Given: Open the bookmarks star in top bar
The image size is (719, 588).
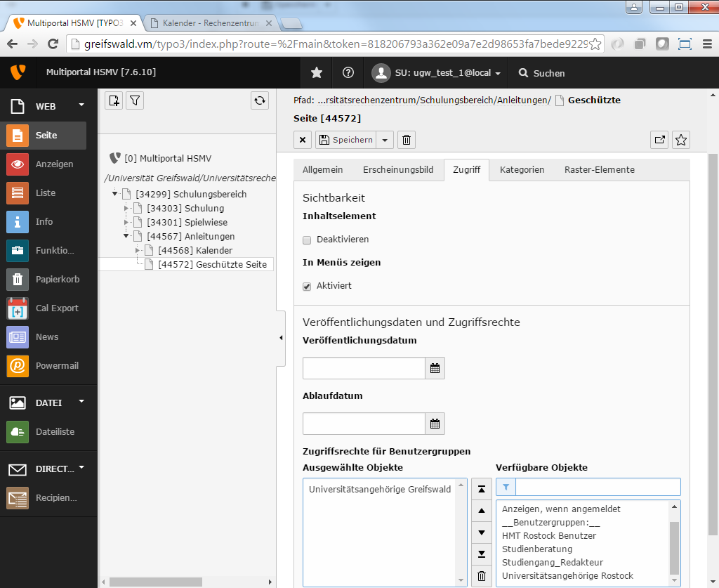Looking at the screenshot, I should click(x=317, y=72).
